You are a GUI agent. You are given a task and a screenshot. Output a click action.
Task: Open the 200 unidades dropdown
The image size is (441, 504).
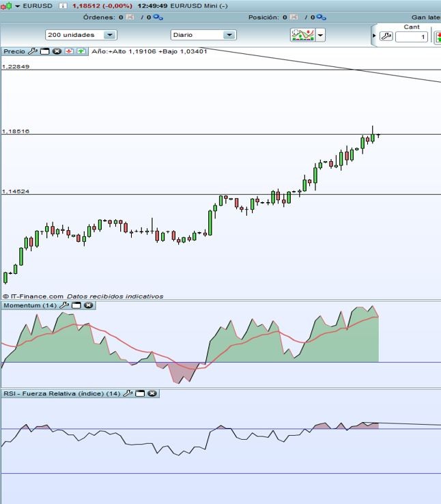pyautogui.click(x=81, y=35)
